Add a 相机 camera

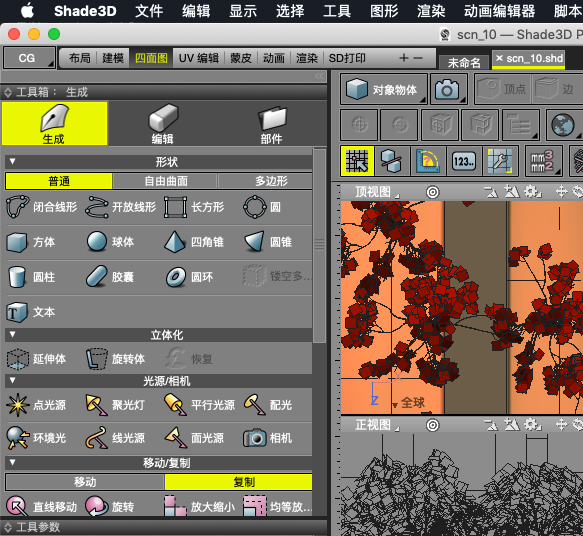[x=268, y=438]
